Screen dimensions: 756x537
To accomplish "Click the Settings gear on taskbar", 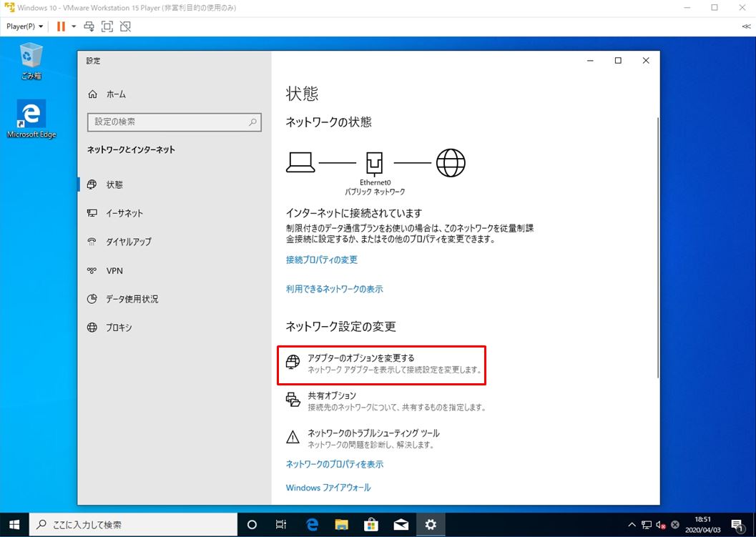I will tap(431, 524).
